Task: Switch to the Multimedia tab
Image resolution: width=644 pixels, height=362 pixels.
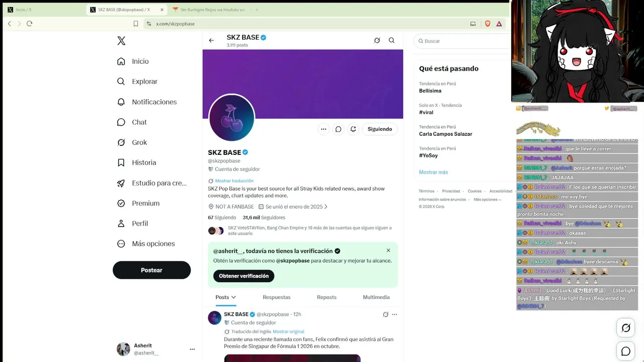Action: pos(376,297)
